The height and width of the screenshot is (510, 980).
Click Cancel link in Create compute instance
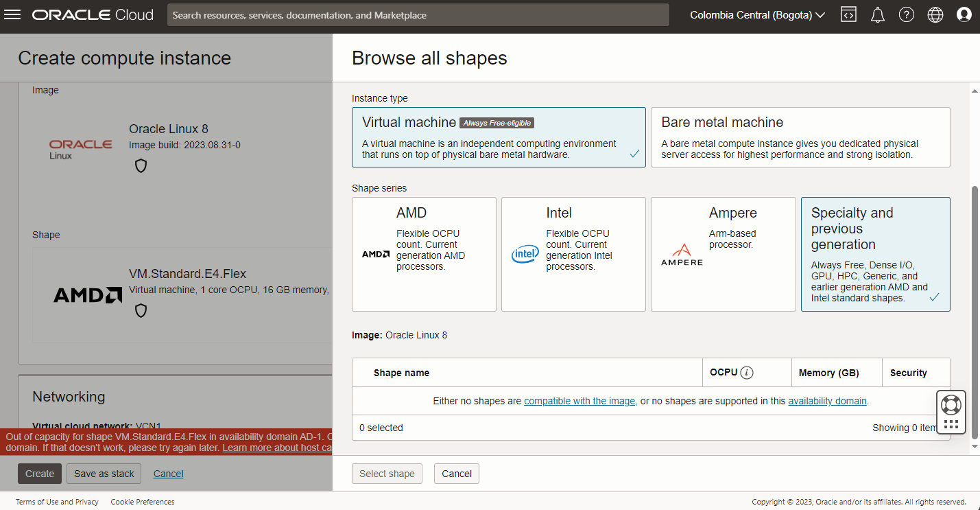pyautogui.click(x=168, y=474)
